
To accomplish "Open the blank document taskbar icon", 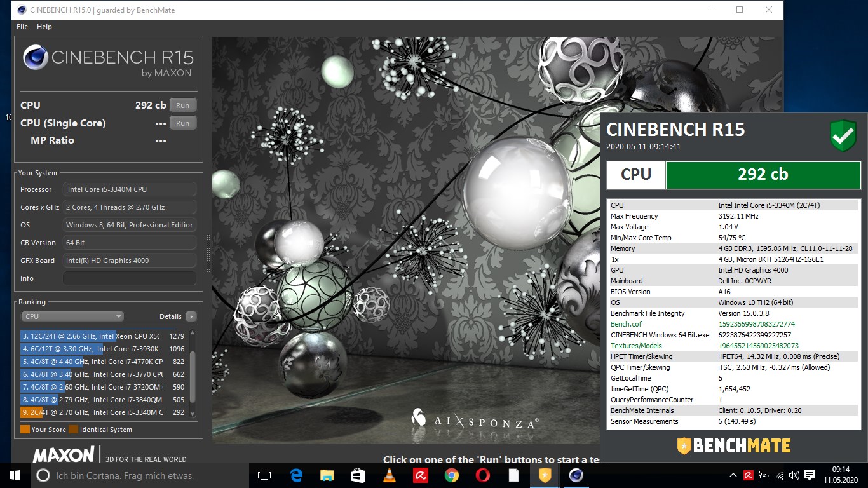I will [x=514, y=475].
